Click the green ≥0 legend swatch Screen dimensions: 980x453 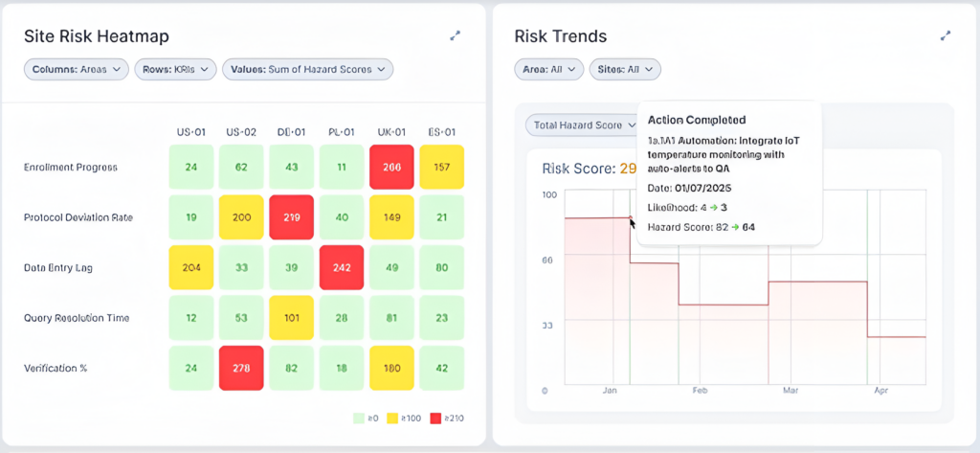point(359,419)
